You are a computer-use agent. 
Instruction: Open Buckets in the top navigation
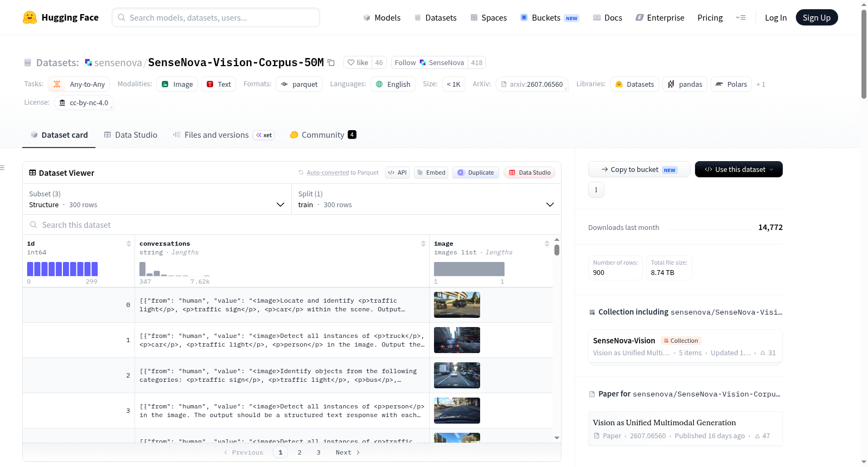pyautogui.click(x=550, y=17)
